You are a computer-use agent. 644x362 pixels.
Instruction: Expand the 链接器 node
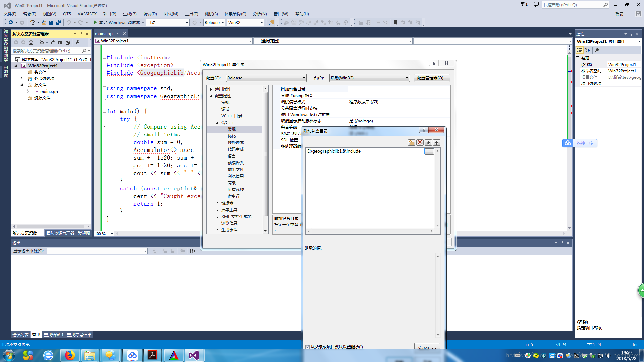click(217, 203)
